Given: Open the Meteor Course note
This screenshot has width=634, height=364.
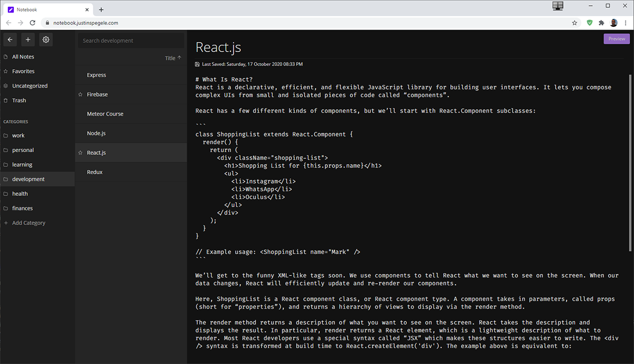Looking at the screenshot, I should [x=105, y=114].
